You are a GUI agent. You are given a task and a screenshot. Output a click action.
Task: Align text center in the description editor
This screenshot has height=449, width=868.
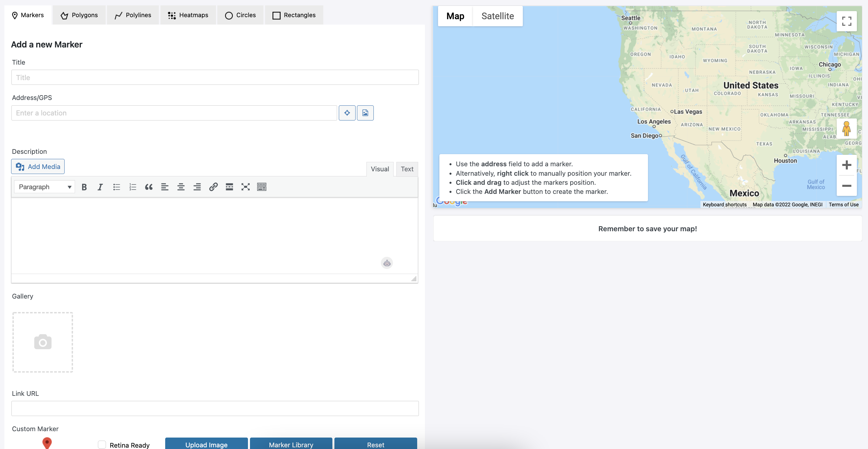click(x=181, y=187)
